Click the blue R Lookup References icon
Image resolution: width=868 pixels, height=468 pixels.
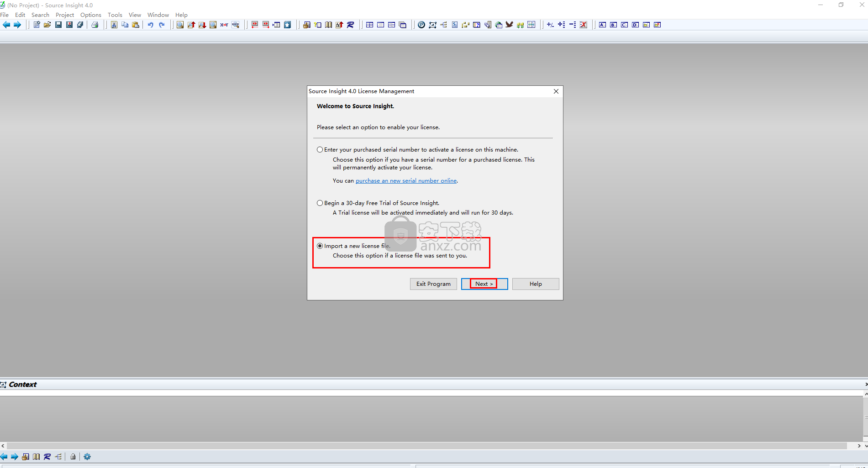click(351, 25)
